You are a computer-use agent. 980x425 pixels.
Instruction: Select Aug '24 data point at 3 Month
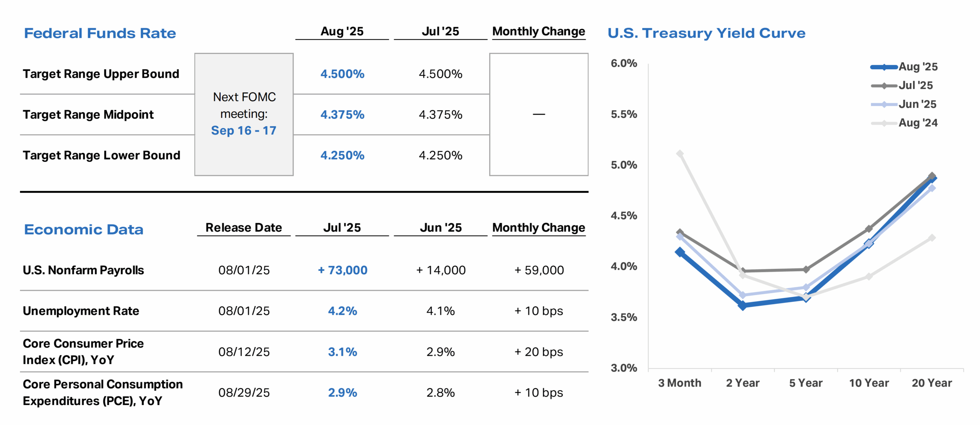pyautogui.click(x=680, y=154)
